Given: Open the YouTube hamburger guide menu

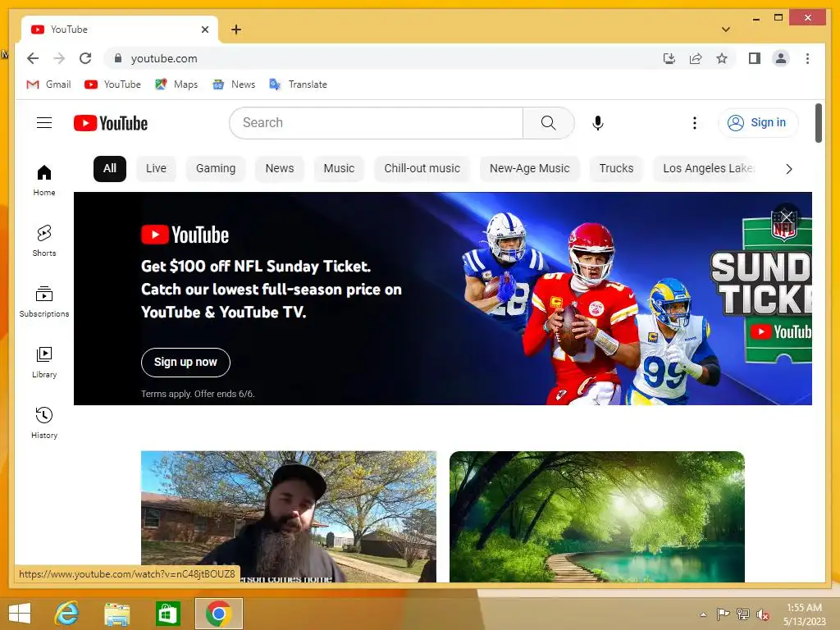Looking at the screenshot, I should (x=44, y=123).
